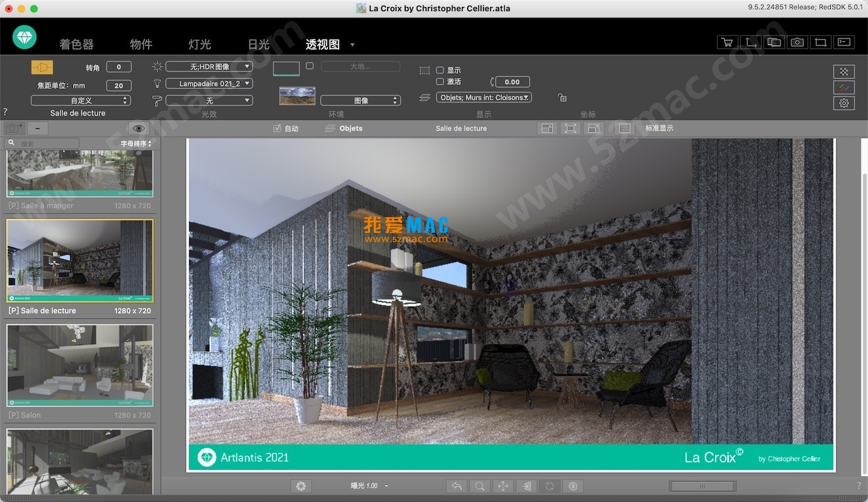This screenshot has width=868, height=502.
Task: Click the camera render icon in top toolbar
Action: (x=798, y=42)
